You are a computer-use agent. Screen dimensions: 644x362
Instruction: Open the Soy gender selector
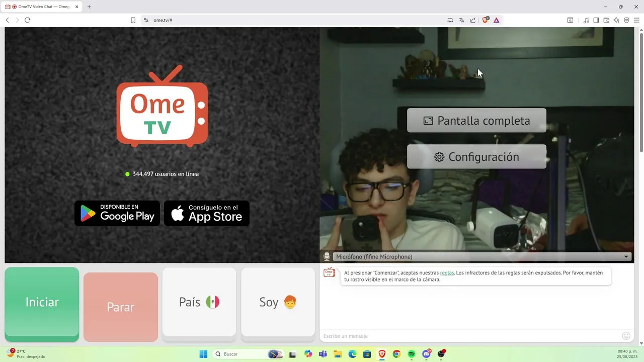pos(278,302)
